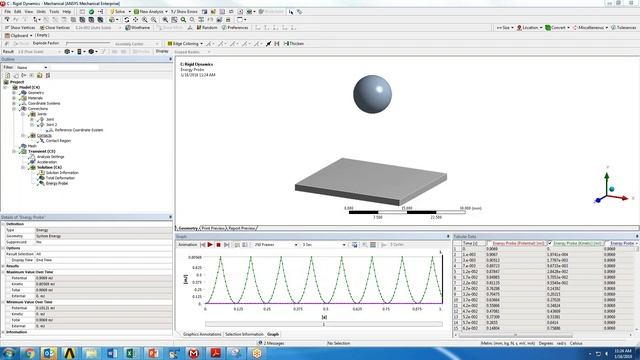
Task: Click the green checkmark toolbar icon
Action: pyautogui.click(x=91, y=12)
